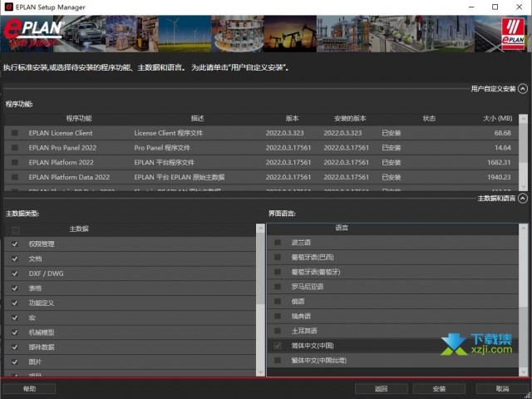Enable the 波兰语 language checkbox
532x399 pixels.
pyautogui.click(x=278, y=242)
